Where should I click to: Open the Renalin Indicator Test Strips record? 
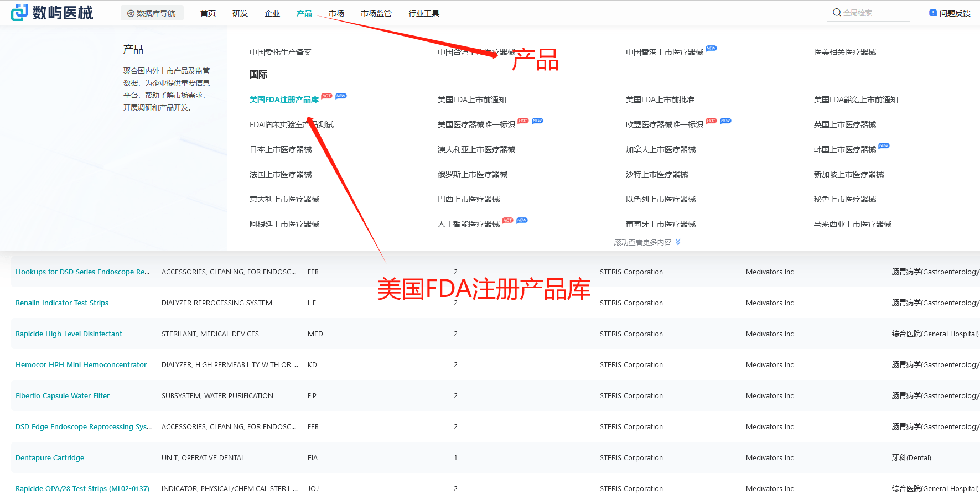61,303
